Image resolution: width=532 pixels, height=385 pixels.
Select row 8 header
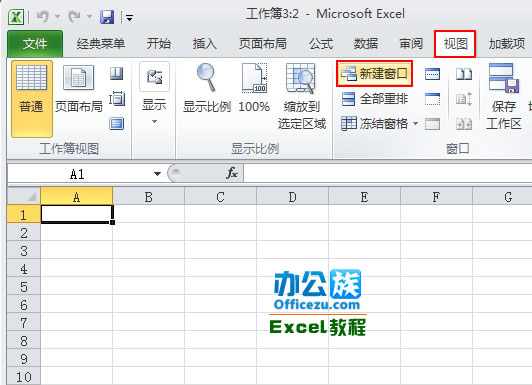pos(24,340)
